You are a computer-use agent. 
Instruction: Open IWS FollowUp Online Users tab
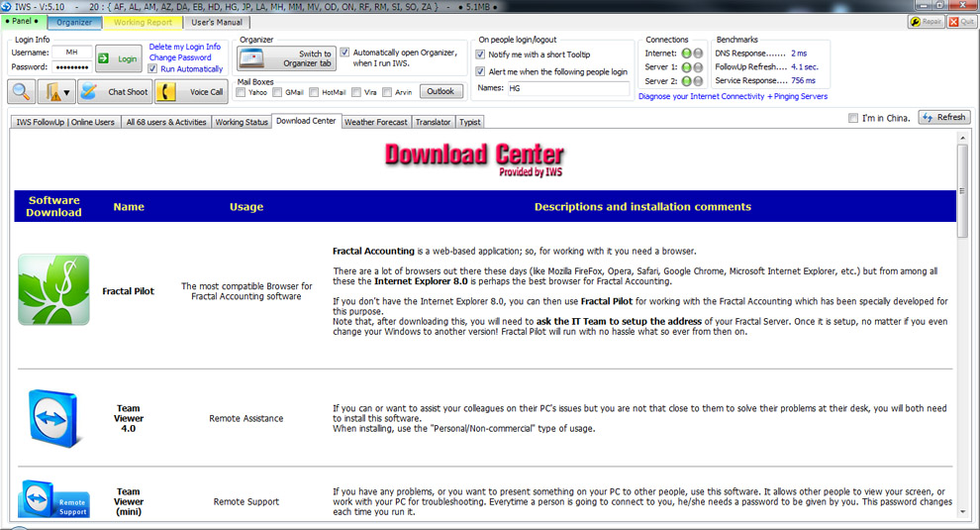pyautogui.click(x=65, y=122)
